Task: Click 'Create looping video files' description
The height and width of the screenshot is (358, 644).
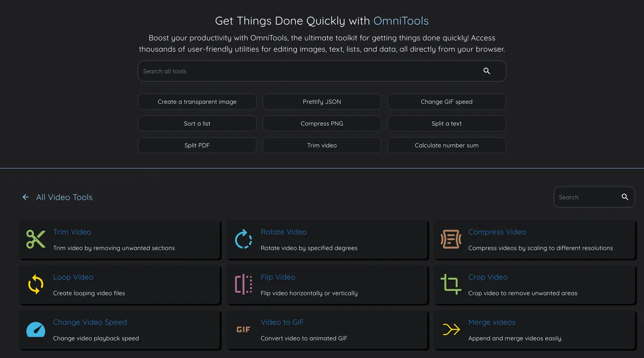Action: pyautogui.click(x=89, y=293)
